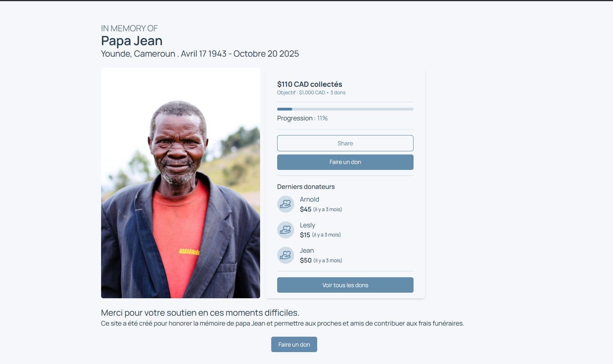
Task: Click the Progression 11% label
Action: [x=302, y=118]
